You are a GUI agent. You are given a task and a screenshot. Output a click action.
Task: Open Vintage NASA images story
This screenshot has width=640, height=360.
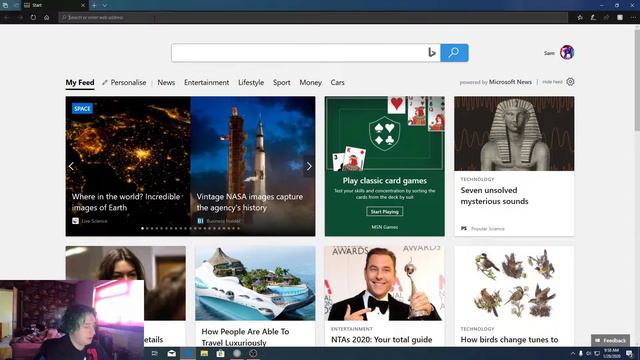coord(250,202)
